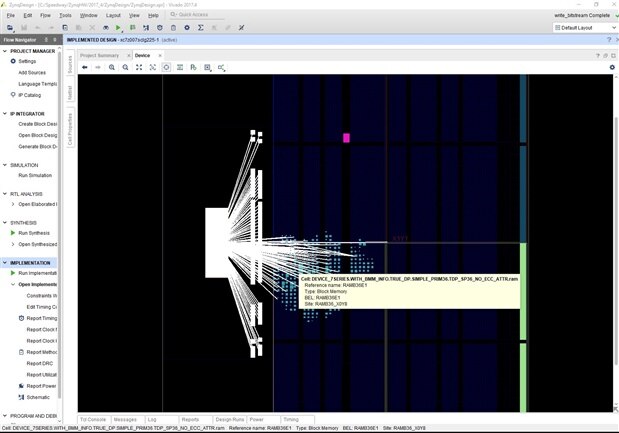Open the Tools menu
Viewport: 619px width, 433px height.
tap(65, 16)
